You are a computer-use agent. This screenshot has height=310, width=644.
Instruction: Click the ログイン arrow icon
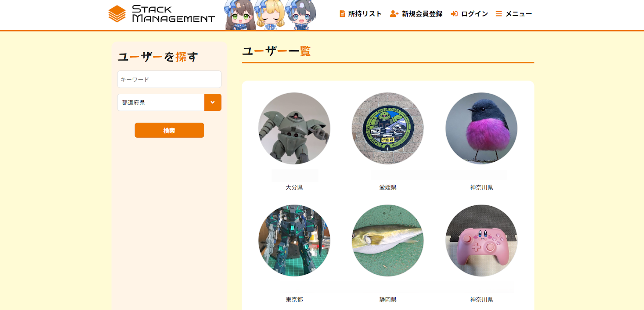(x=454, y=14)
